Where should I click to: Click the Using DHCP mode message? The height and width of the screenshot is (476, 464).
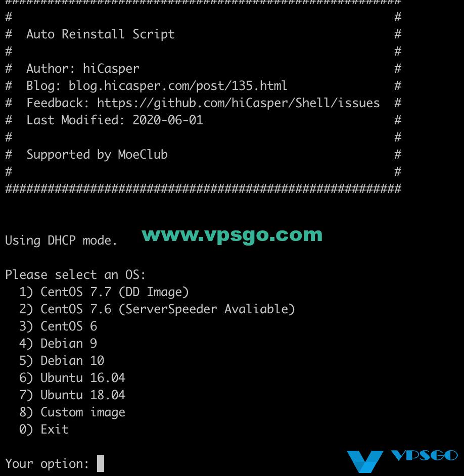(61, 241)
